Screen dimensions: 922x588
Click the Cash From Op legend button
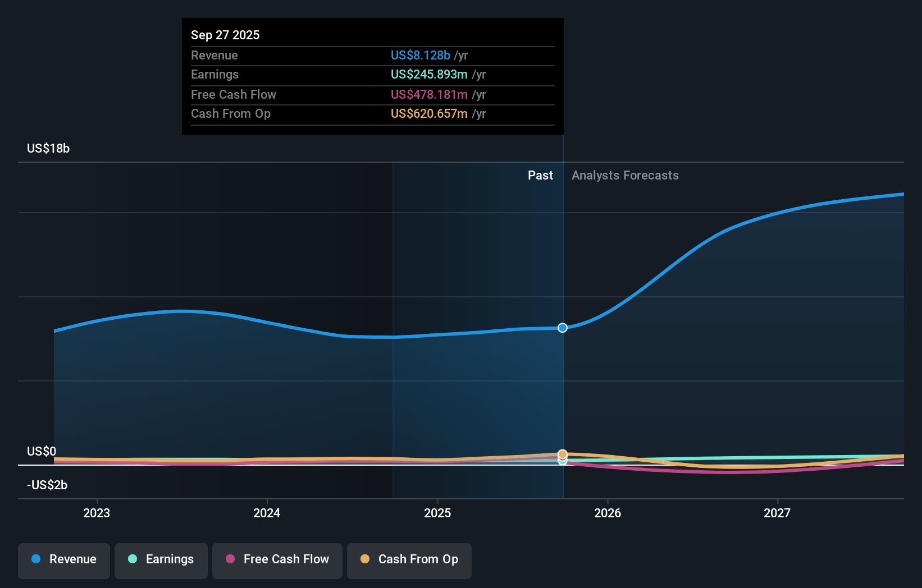409,559
